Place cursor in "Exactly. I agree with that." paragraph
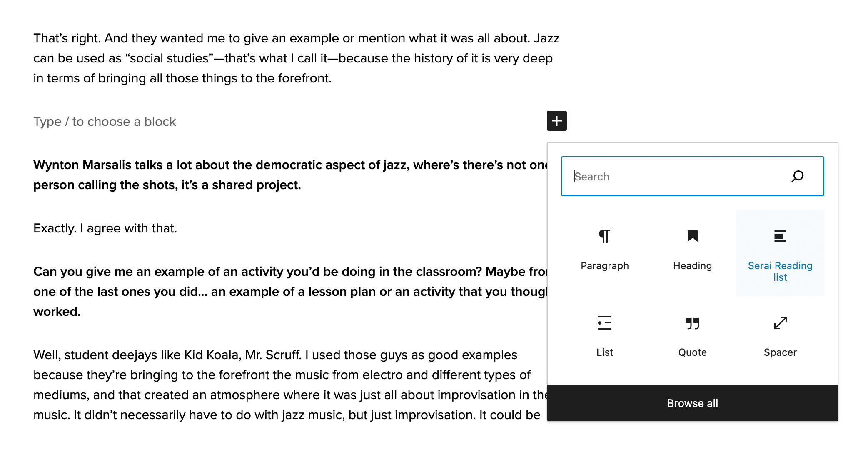The height and width of the screenshot is (452, 868). 105,228
